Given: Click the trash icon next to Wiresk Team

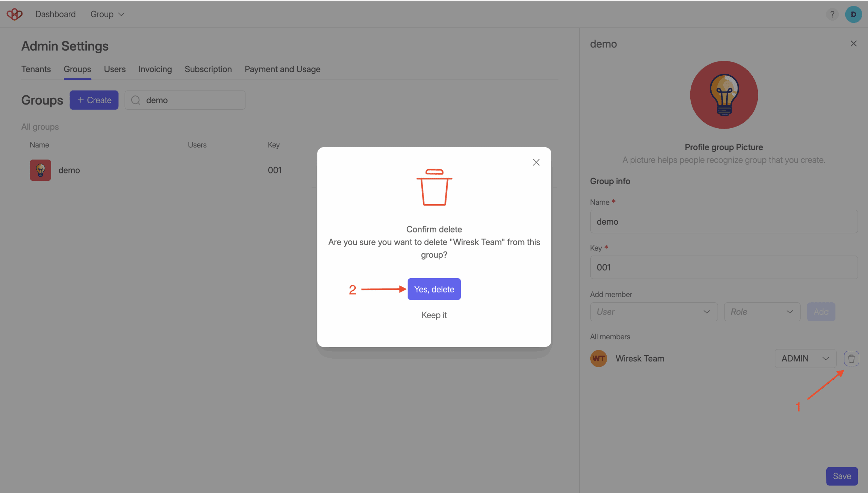Looking at the screenshot, I should 851,358.
